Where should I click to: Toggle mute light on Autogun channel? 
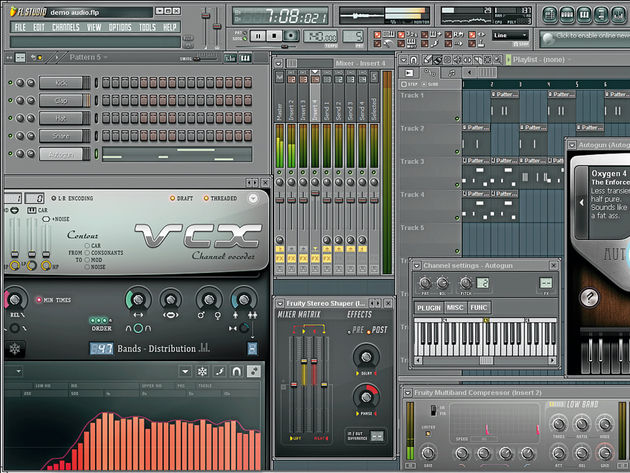pos(10,154)
